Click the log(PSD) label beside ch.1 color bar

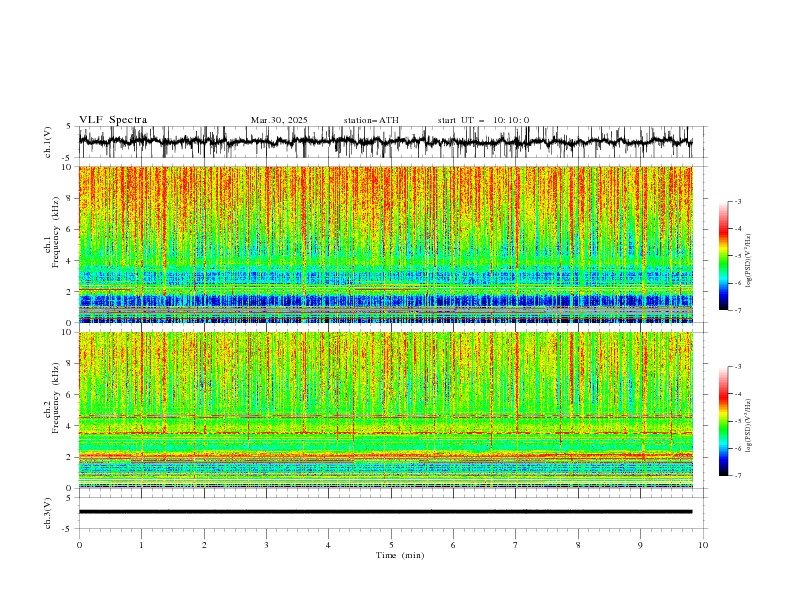pyautogui.click(x=748, y=261)
